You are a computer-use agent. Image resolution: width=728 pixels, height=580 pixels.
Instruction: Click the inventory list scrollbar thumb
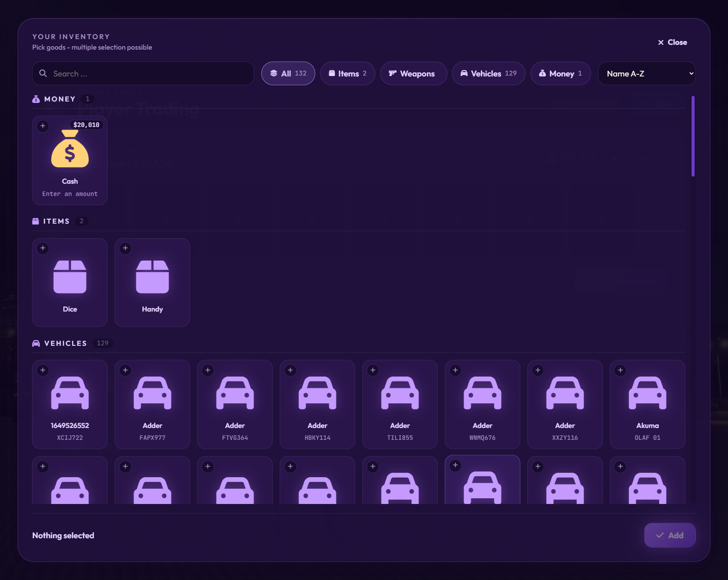coord(693,136)
